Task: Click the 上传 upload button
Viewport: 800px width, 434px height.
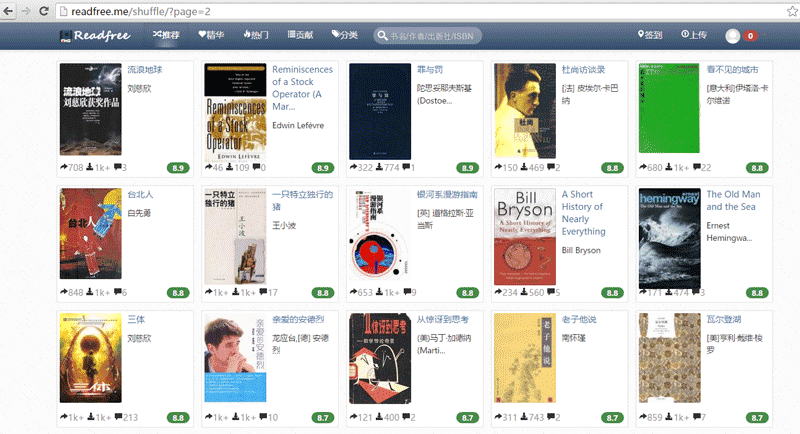Action: pyautogui.click(x=694, y=35)
